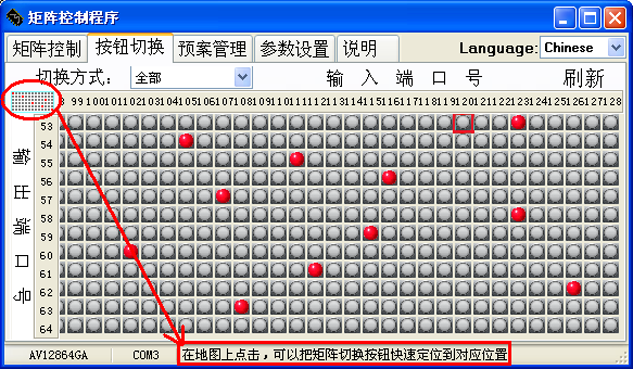
Task: Go to the 参数设置 tab
Action: point(295,49)
